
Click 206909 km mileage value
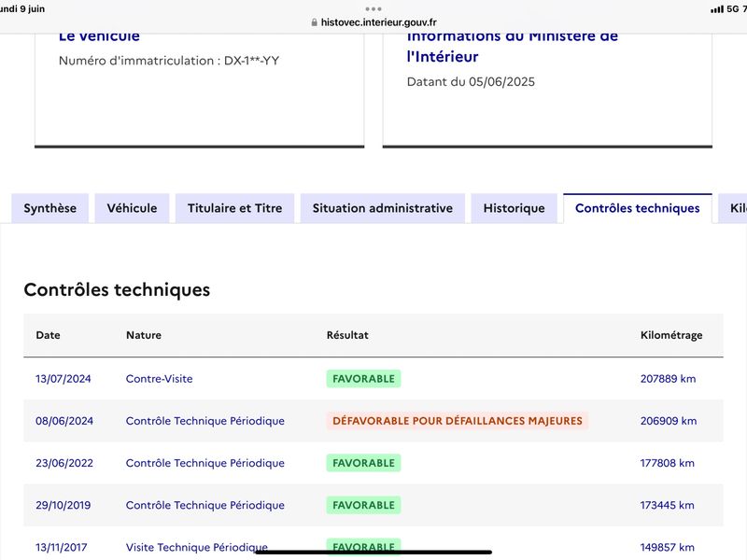pyautogui.click(x=669, y=421)
